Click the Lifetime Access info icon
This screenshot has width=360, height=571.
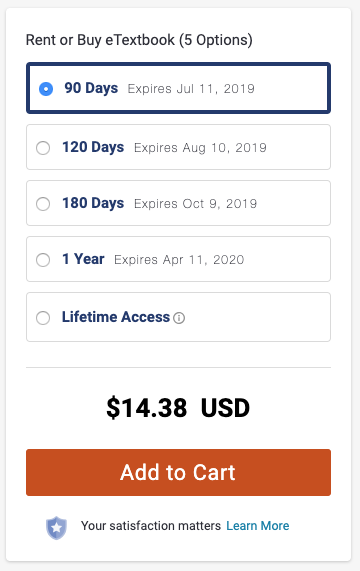[x=179, y=318]
